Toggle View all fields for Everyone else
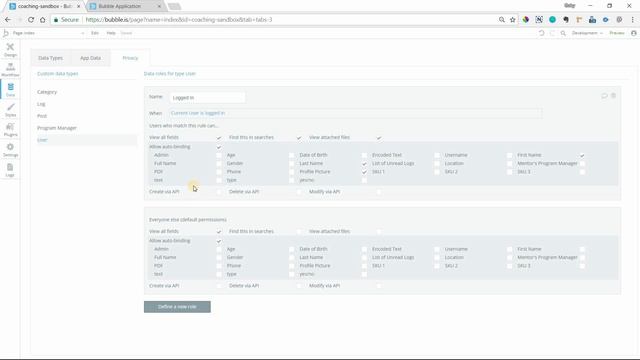640x360 pixels. 219,231
